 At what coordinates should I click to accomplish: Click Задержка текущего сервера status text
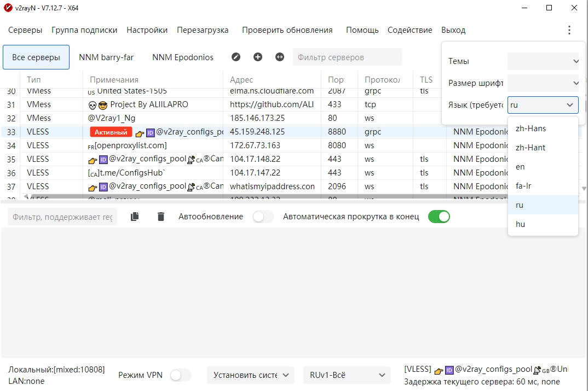pyautogui.click(x=482, y=382)
